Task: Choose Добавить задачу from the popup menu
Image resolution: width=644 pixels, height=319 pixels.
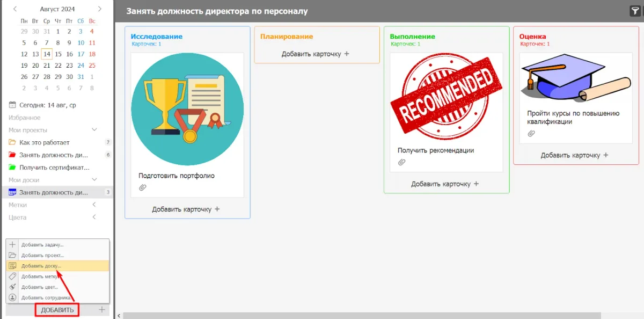Action: click(42, 245)
